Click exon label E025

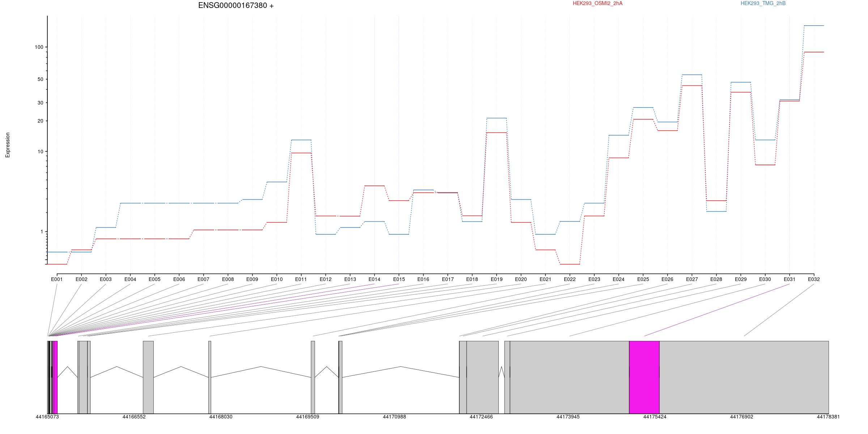click(x=643, y=279)
